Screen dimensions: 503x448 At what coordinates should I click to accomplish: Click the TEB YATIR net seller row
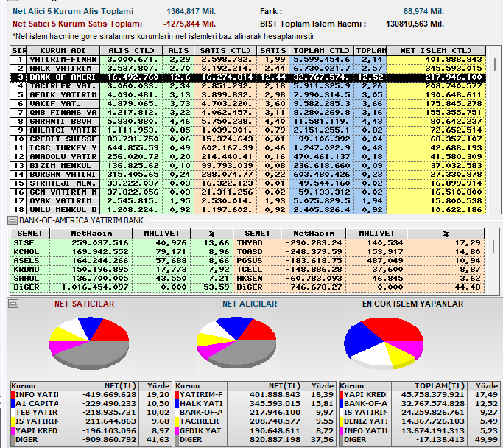tap(91, 413)
